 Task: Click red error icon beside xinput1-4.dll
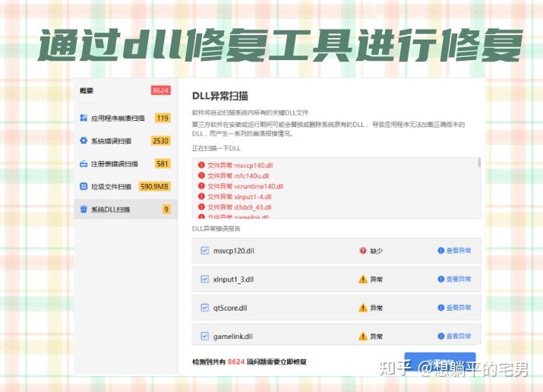click(201, 196)
